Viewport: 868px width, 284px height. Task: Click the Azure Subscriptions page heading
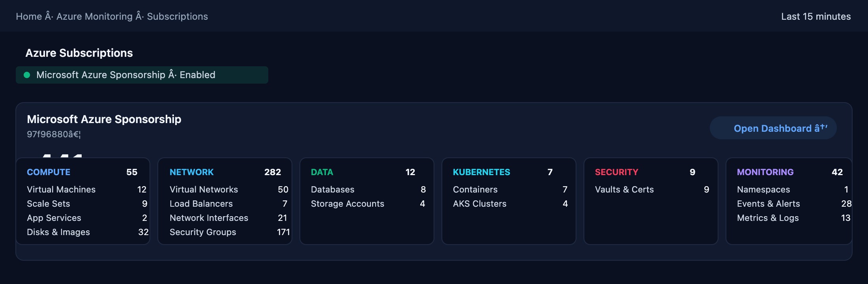point(79,53)
